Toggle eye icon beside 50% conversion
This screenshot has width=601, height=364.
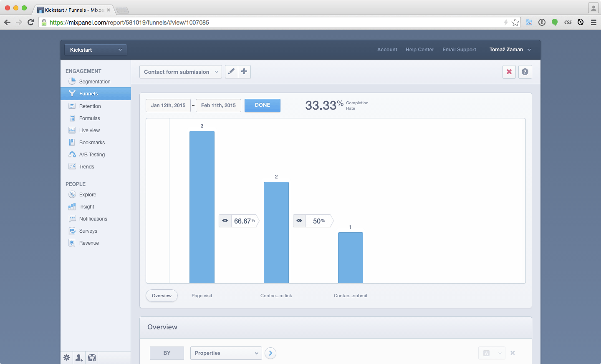pyautogui.click(x=299, y=221)
